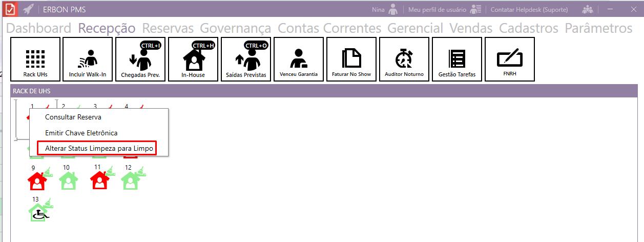Select Consultar Reserva from context menu
The image size is (644, 242).
pos(73,117)
